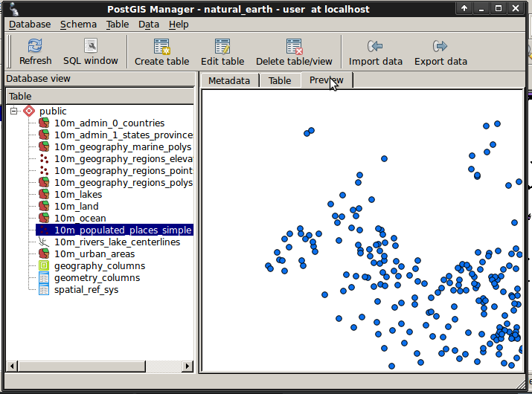Viewport: 532px width, 394px height.
Task: Click the Delete table/view icon
Action: (294, 46)
